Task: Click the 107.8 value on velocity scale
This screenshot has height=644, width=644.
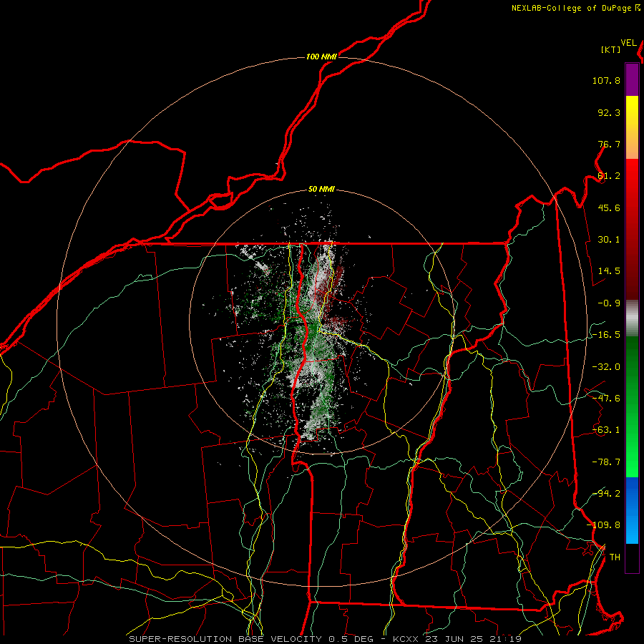Action: [x=606, y=80]
